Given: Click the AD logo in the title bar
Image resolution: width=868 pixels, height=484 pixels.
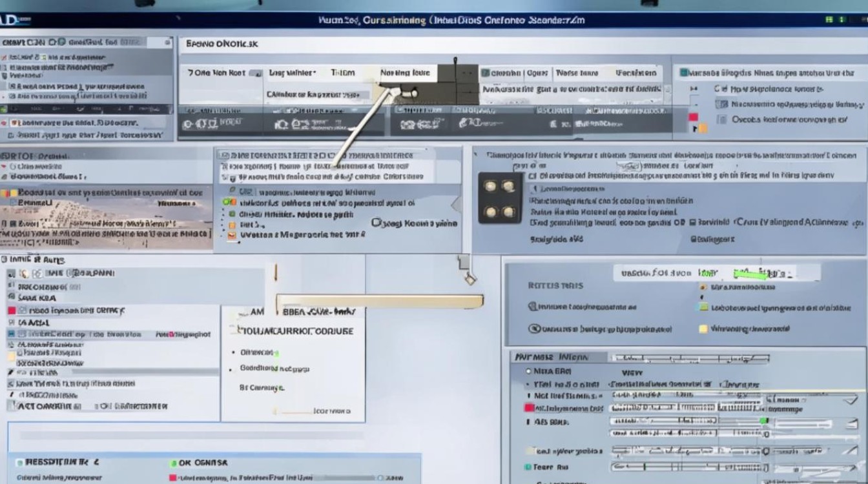Looking at the screenshot, I should [15, 20].
